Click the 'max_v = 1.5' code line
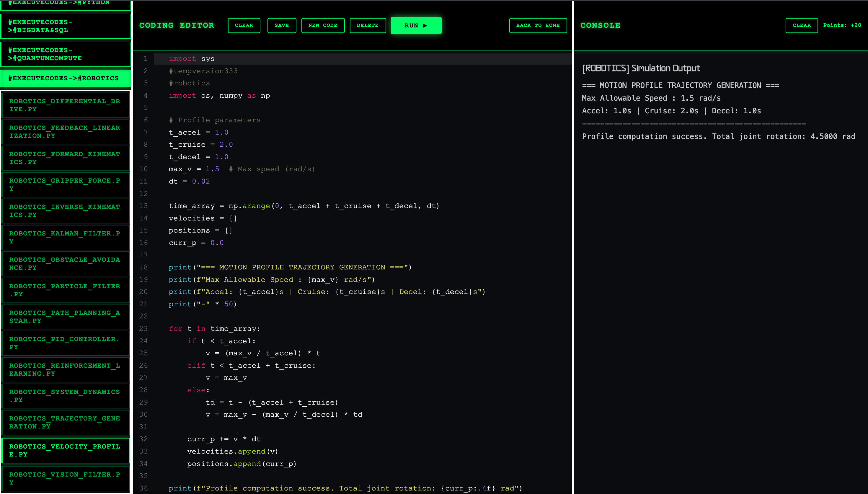 (194, 169)
